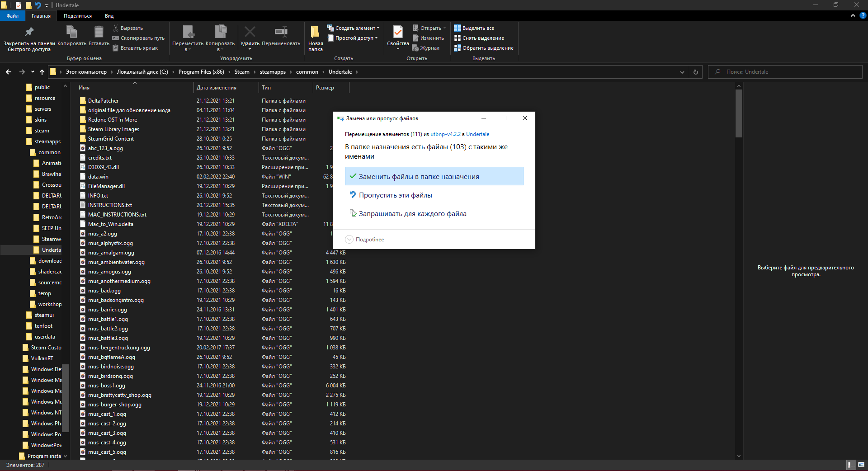Select the userdata folder in navigation tree

tap(45, 337)
